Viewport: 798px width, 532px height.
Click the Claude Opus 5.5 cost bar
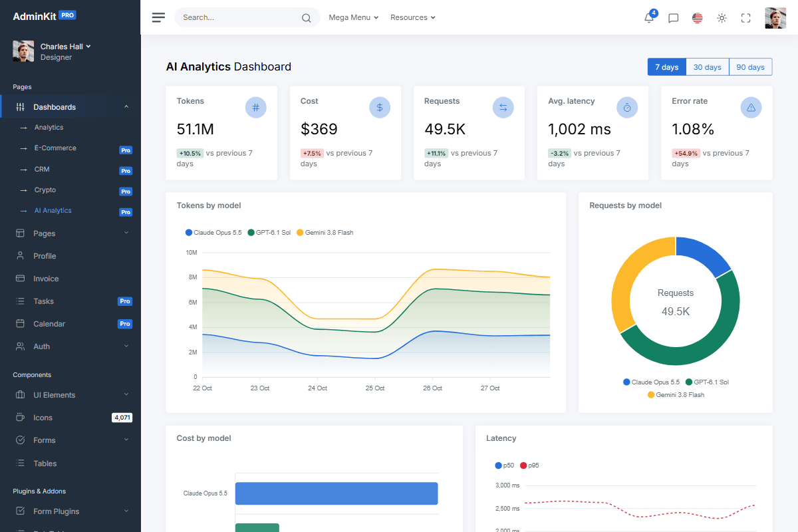(336, 493)
